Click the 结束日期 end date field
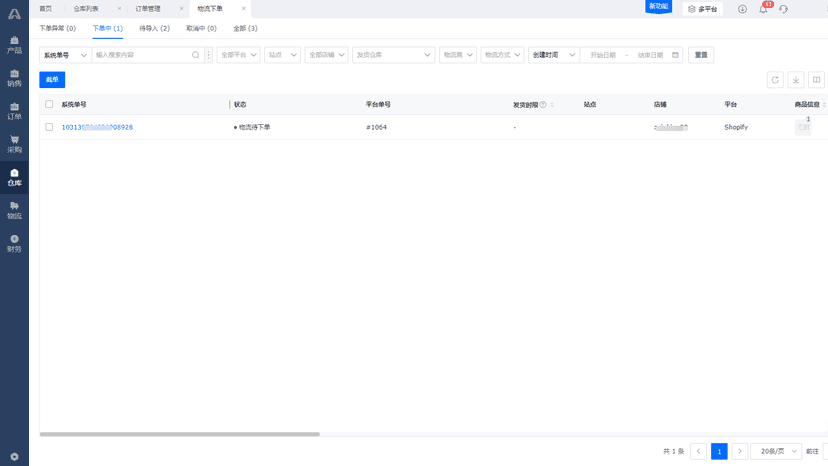Image resolution: width=828 pixels, height=466 pixels. coord(650,55)
